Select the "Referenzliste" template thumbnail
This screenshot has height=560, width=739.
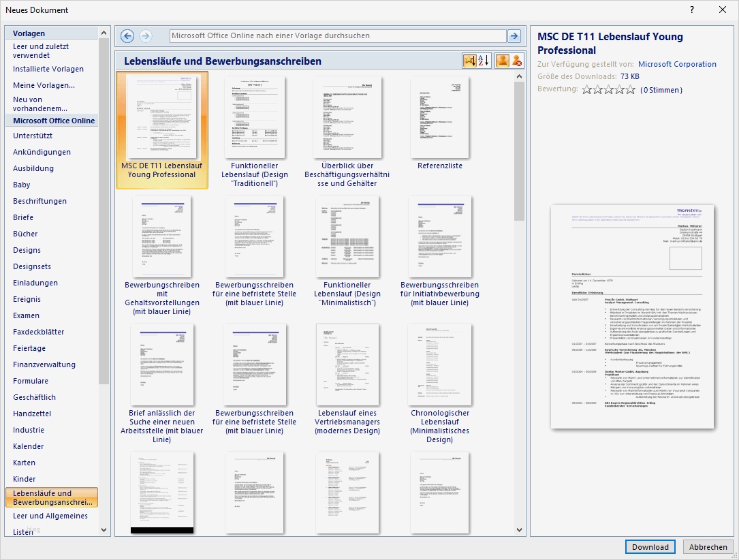point(439,117)
